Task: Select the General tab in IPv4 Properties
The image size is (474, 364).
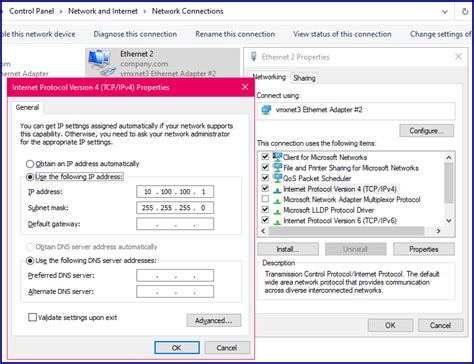Action: point(27,107)
